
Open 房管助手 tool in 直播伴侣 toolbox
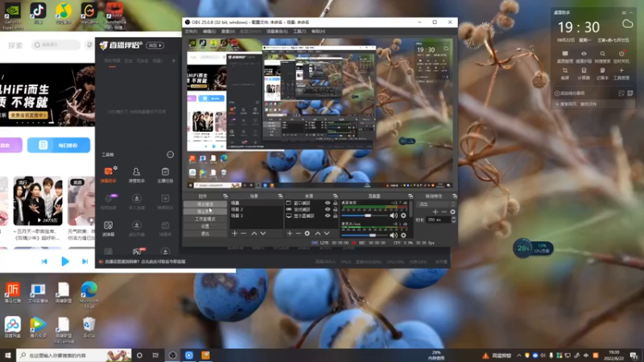(x=136, y=175)
